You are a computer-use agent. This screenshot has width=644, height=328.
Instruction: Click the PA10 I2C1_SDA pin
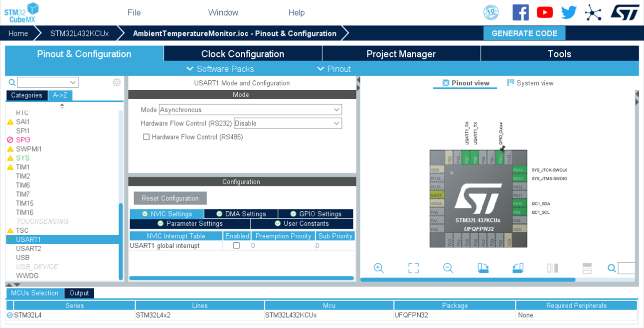click(519, 203)
